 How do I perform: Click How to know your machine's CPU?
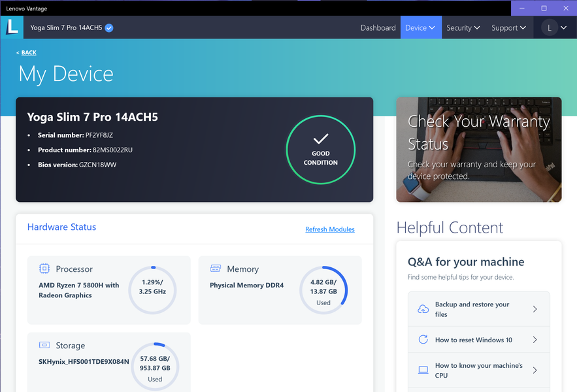(x=479, y=370)
